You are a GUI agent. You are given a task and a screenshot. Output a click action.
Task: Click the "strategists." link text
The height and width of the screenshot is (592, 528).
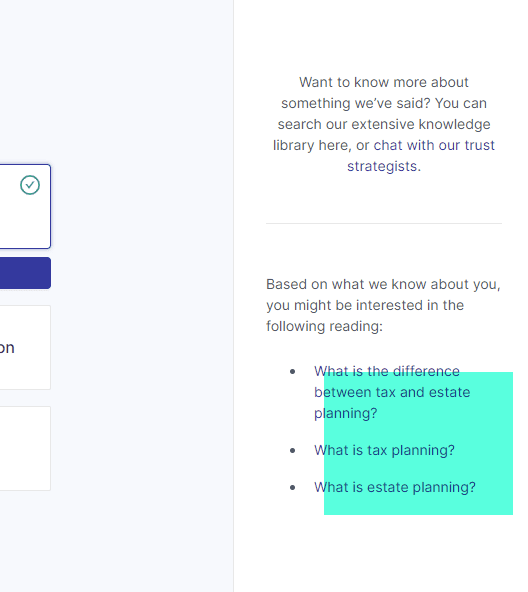pyautogui.click(x=384, y=166)
